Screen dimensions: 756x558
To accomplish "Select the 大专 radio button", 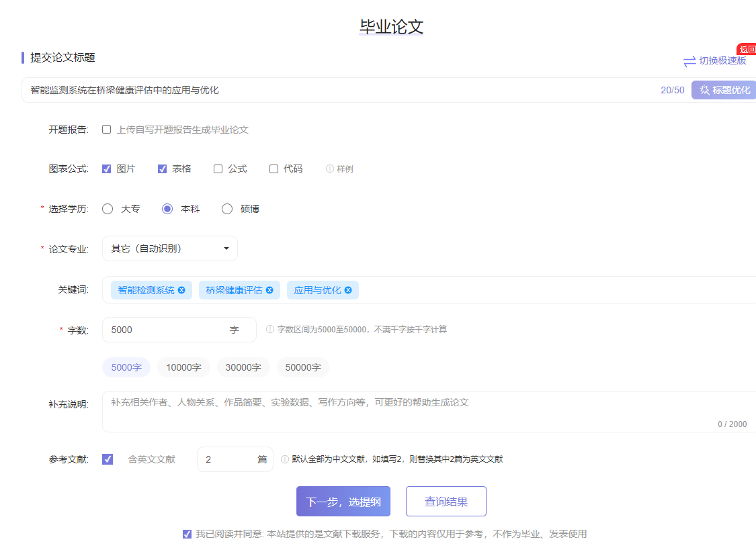I will point(108,209).
